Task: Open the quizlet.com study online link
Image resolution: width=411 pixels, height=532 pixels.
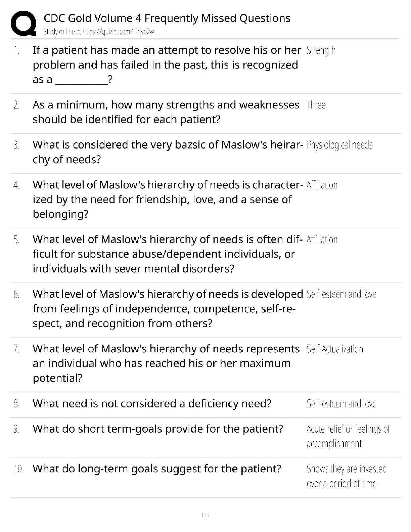Action: click(x=99, y=32)
